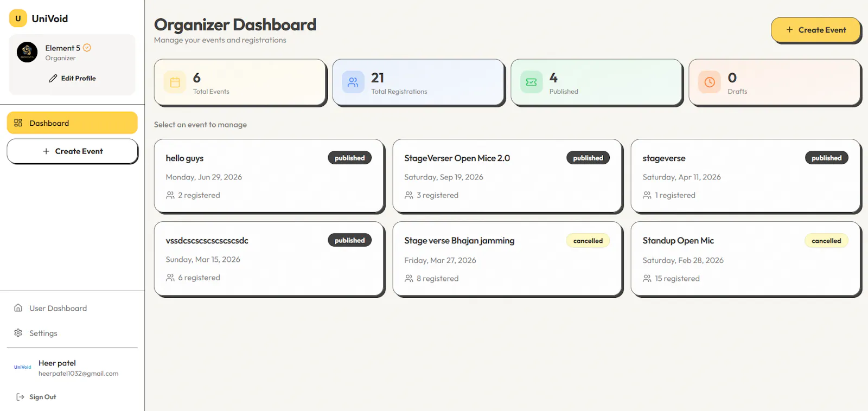Click the Published ticket icon
This screenshot has width=868, height=411.
532,82
